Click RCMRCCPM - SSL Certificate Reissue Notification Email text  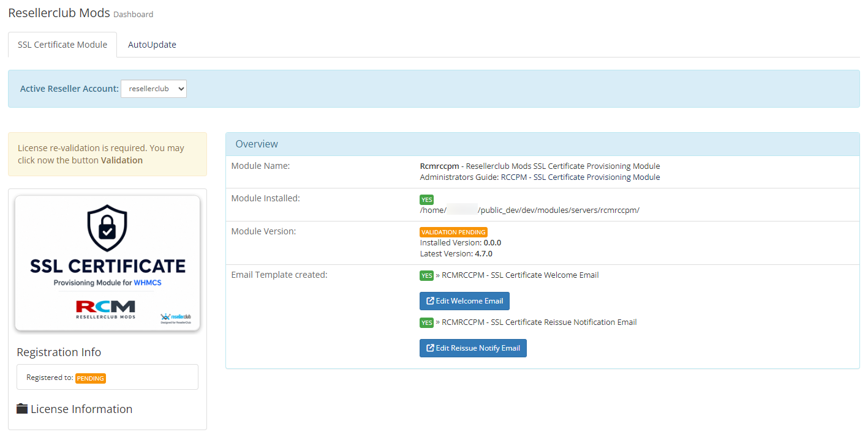[x=539, y=322]
